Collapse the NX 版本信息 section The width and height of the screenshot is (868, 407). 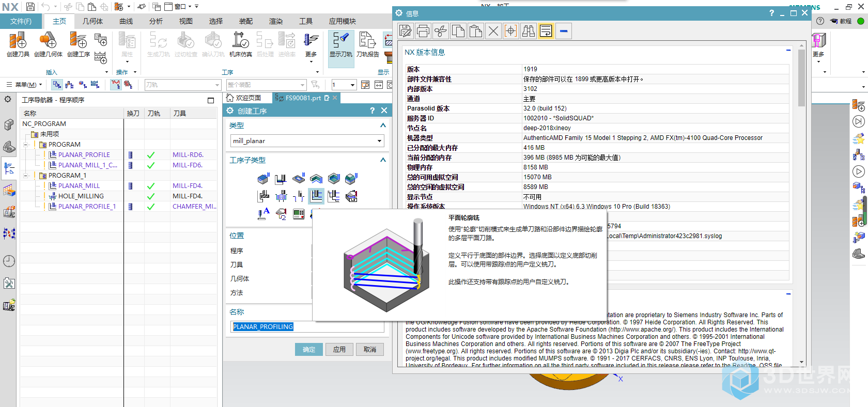pyautogui.click(x=788, y=50)
